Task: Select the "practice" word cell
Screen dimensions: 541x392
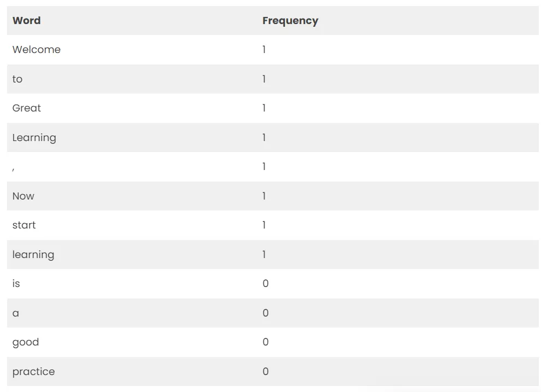Action: pos(33,372)
